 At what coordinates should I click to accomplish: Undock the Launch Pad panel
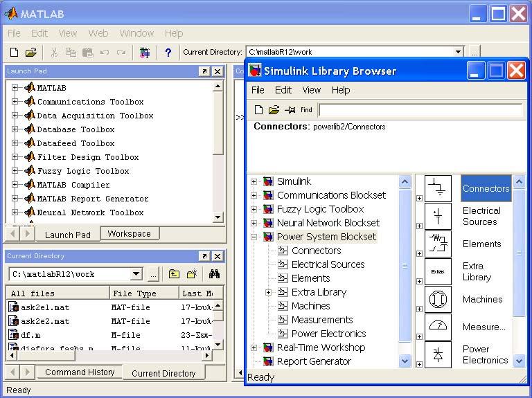tap(204, 71)
